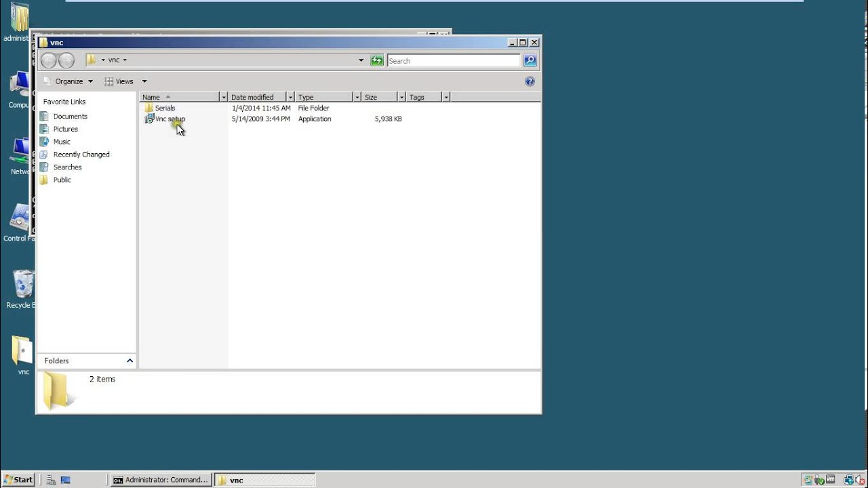This screenshot has height=488, width=868.
Task: Click the '5,938 KB' size cell
Action: pyautogui.click(x=388, y=119)
